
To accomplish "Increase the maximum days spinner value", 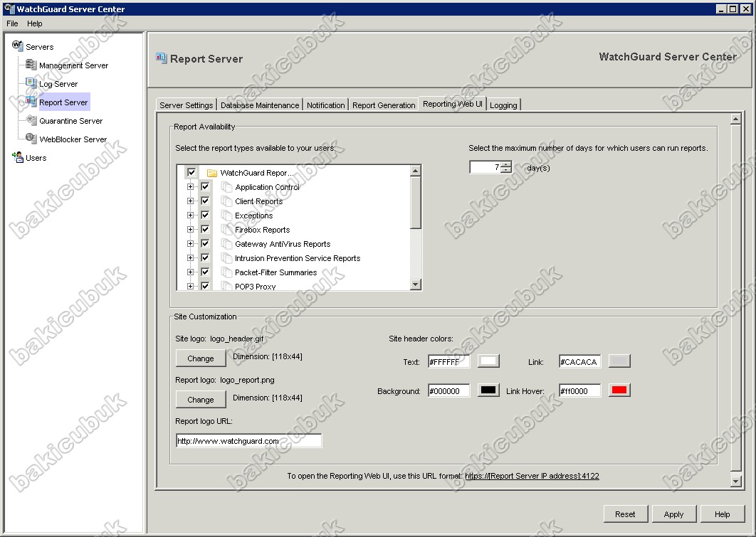I will (x=505, y=164).
